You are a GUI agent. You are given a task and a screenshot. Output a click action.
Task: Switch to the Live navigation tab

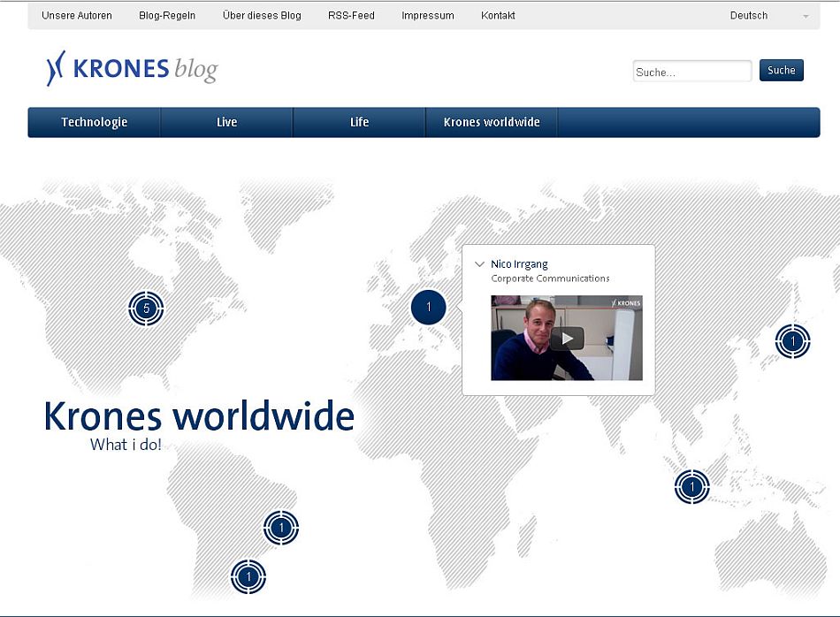pos(227,122)
